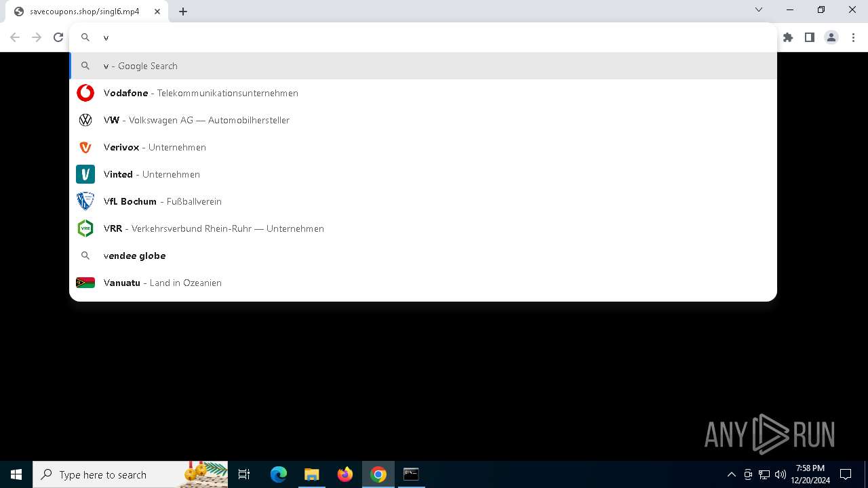Open Chrome's three-dot menu
This screenshot has height=488, width=868.
[853, 37]
